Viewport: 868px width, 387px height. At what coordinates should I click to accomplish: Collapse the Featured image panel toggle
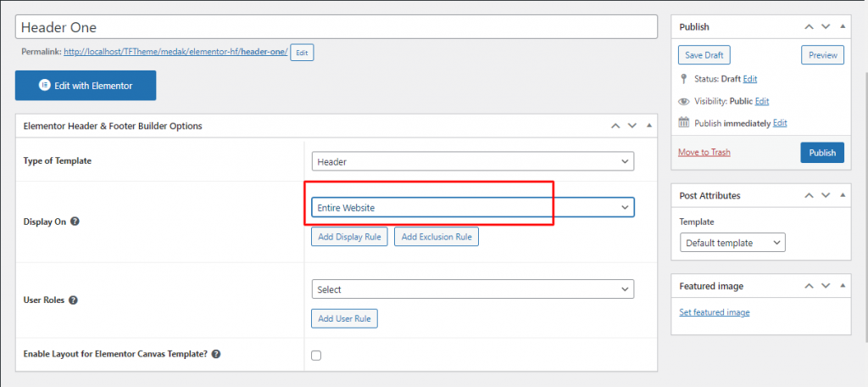(842, 286)
